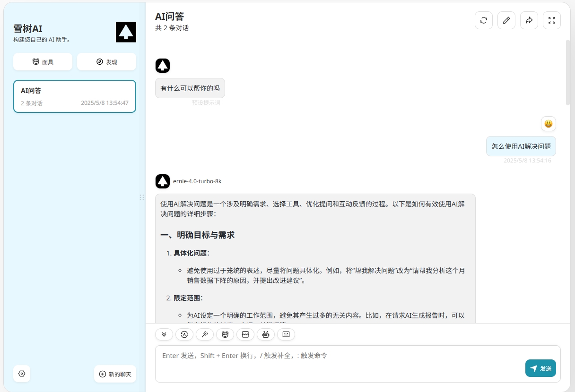Click the greeting bubble 有什么可以帮你的吗
The height and width of the screenshot is (392, 575).
coord(190,88)
